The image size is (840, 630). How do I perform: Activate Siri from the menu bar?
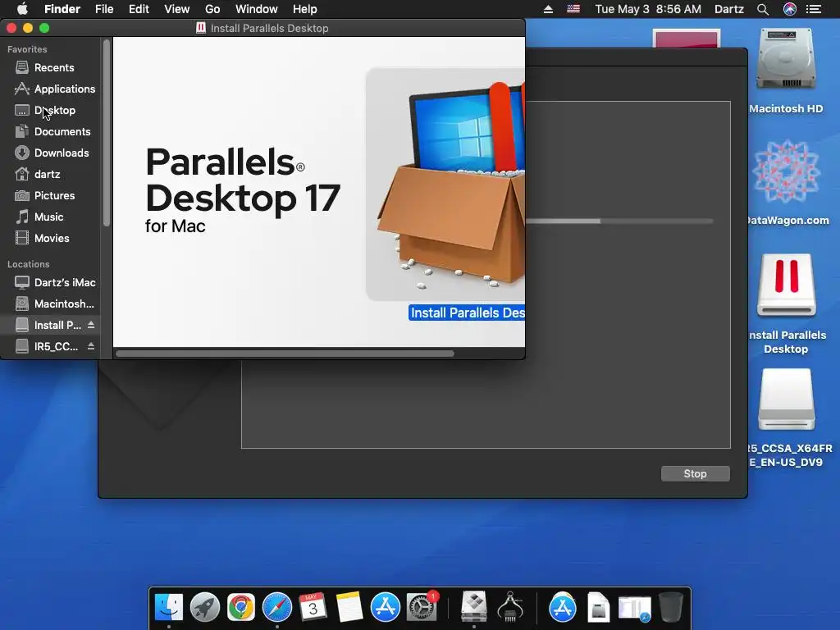click(x=790, y=9)
